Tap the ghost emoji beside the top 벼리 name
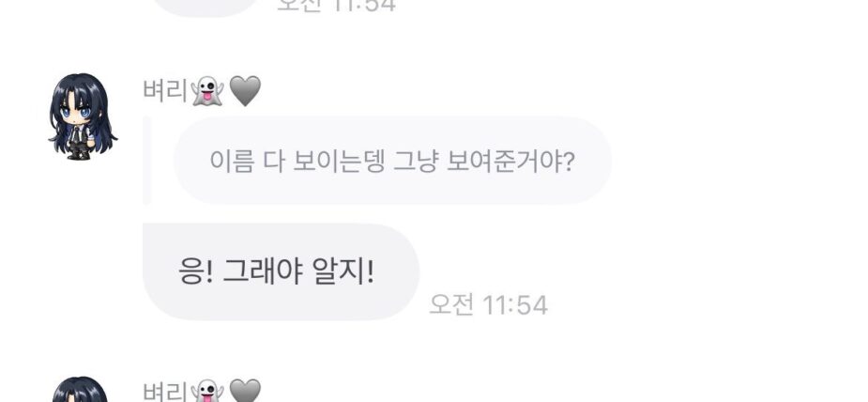The height and width of the screenshot is (402, 868). 207,91
